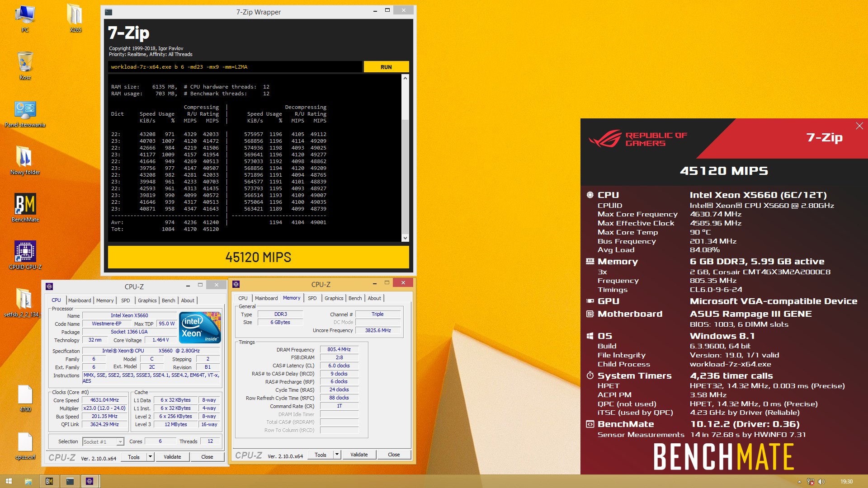Click the taskbar clock 19:30

click(x=846, y=482)
